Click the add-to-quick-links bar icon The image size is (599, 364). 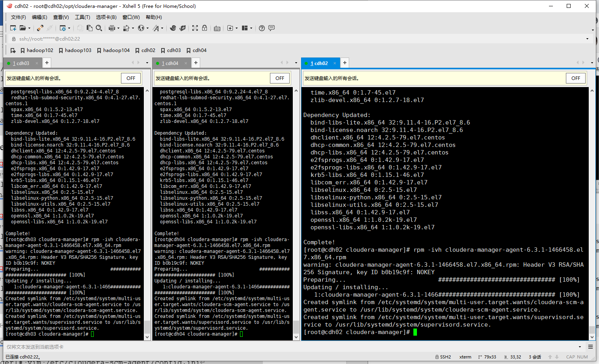click(x=13, y=50)
